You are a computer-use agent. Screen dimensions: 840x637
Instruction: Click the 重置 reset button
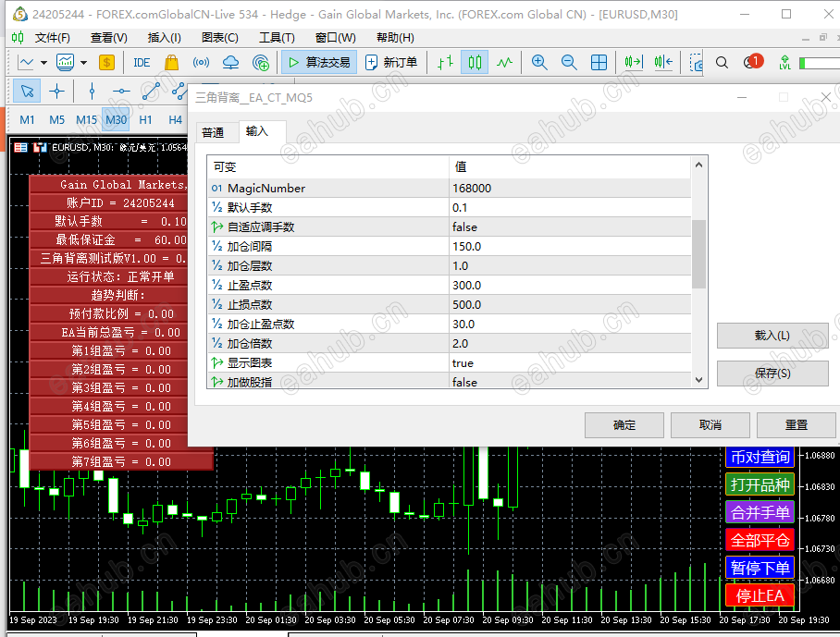point(797,425)
